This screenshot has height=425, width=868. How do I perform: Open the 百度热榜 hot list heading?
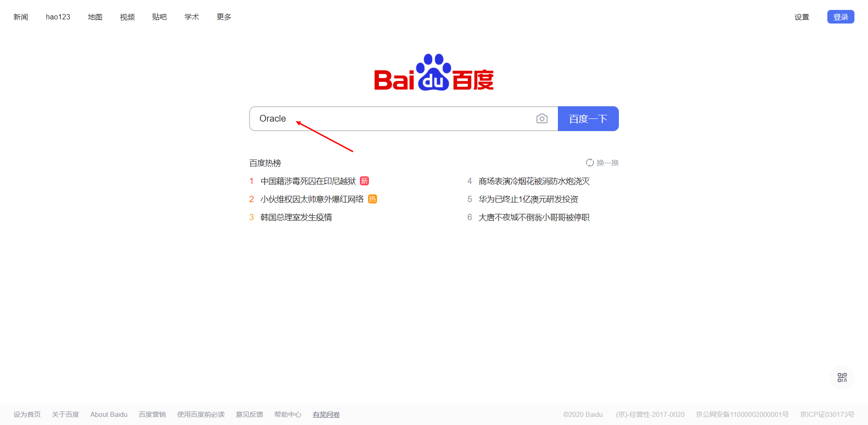(265, 163)
